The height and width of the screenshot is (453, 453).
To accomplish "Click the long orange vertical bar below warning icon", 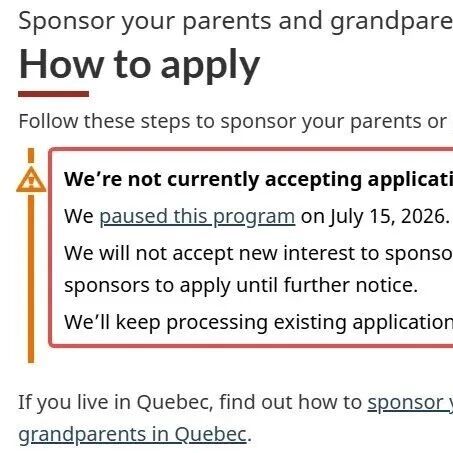I will (x=31, y=279).
